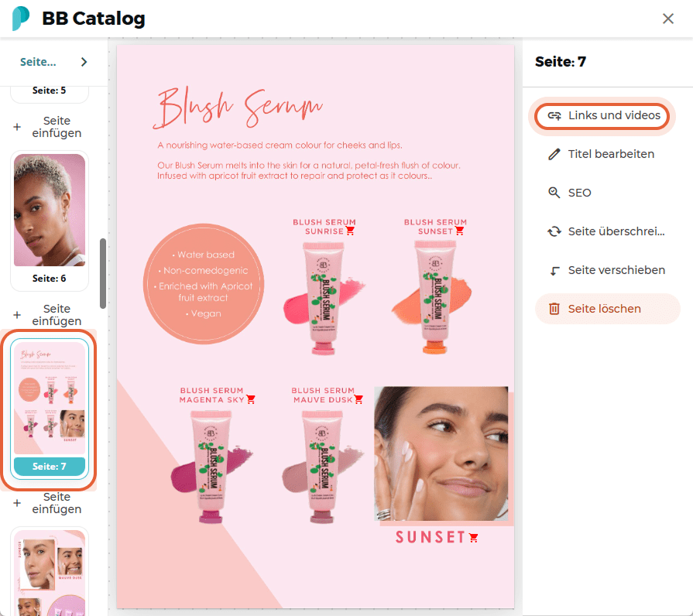This screenshot has width=693, height=616.
Task: Click the trash icon for Seite löschen
Action: pyautogui.click(x=554, y=309)
